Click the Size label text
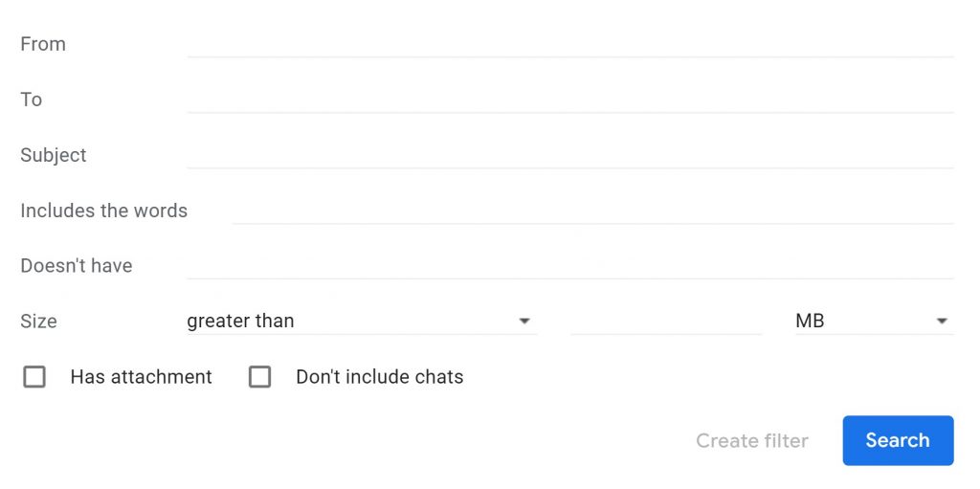980x489 pixels. [x=38, y=322]
